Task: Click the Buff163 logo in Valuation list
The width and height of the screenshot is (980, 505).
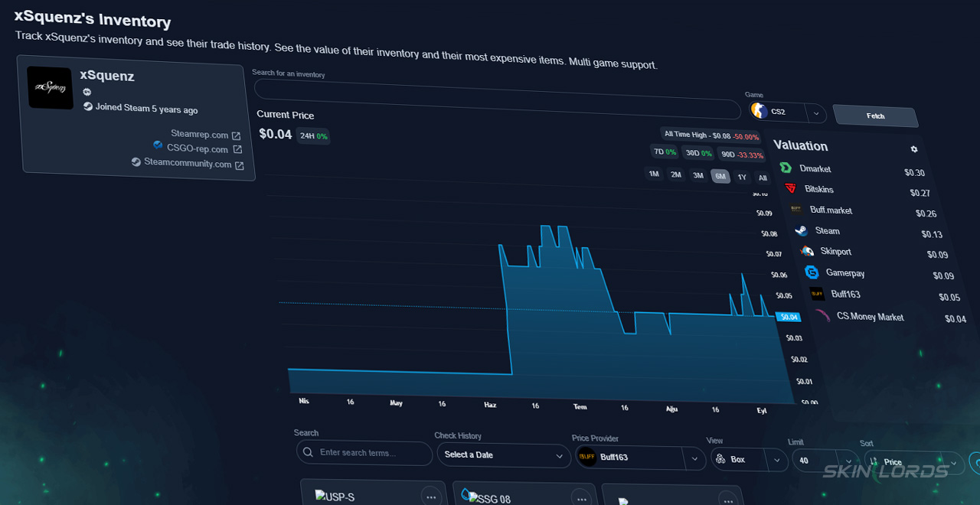Action: coord(817,293)
